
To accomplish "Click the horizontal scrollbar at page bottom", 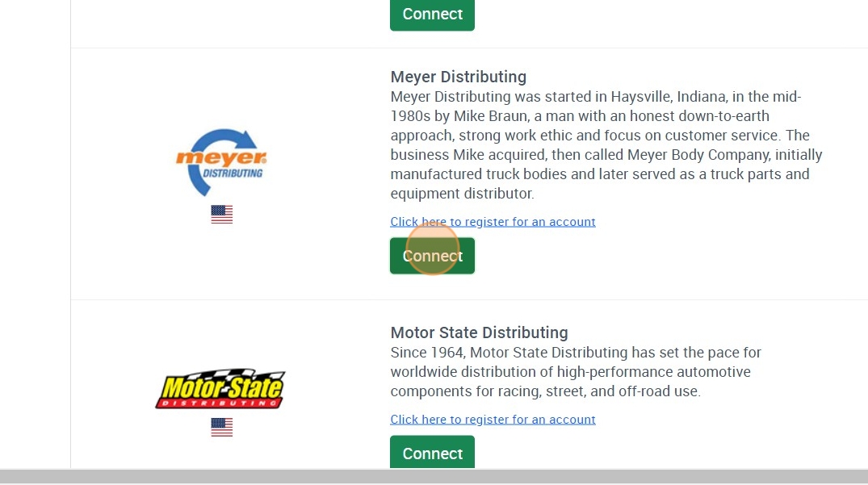I will point(434,476).
